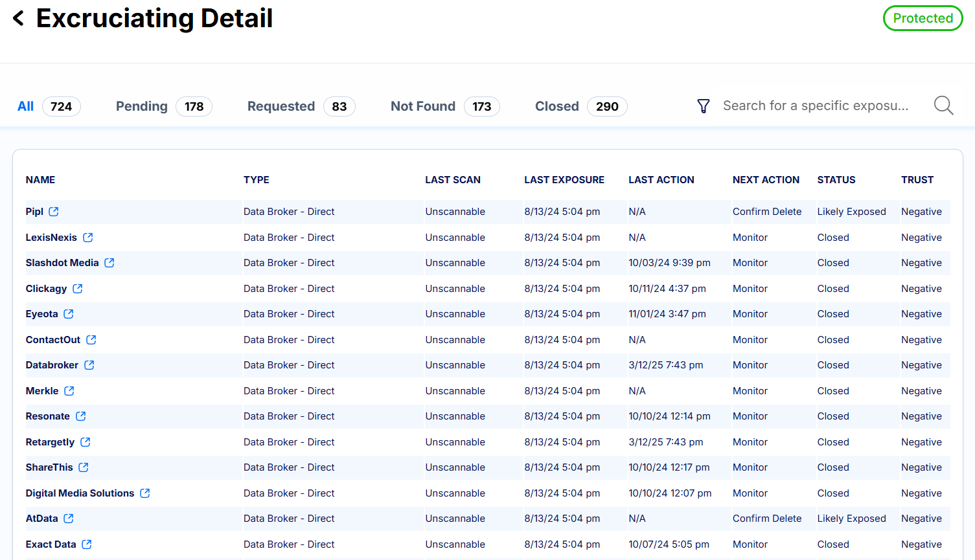The image size is (975, 560).
Task: Go back using the left chevron arrow
Action: tap(19, 18)
